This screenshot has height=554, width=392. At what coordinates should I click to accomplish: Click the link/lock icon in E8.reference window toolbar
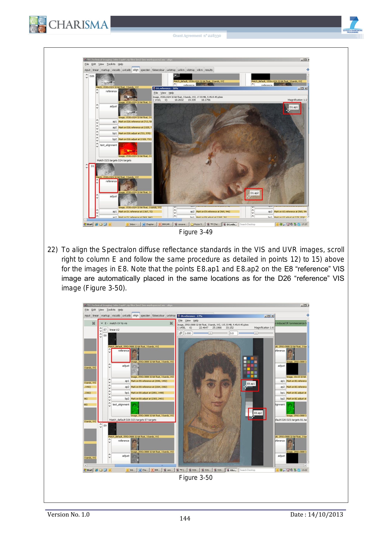tap(181, 333)
